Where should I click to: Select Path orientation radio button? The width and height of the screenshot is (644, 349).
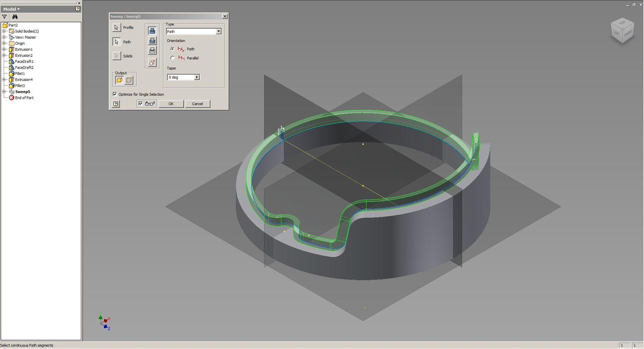[x=172, y=49]
